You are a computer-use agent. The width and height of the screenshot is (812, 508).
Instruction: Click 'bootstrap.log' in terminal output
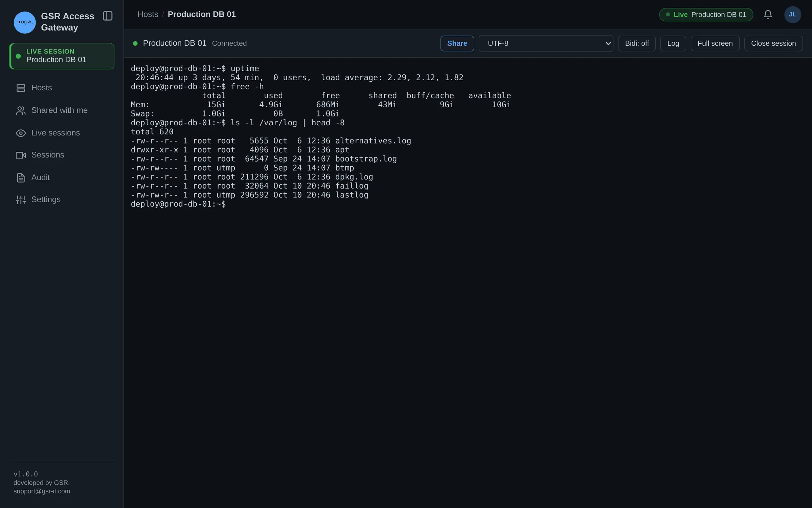click(366, 159)
